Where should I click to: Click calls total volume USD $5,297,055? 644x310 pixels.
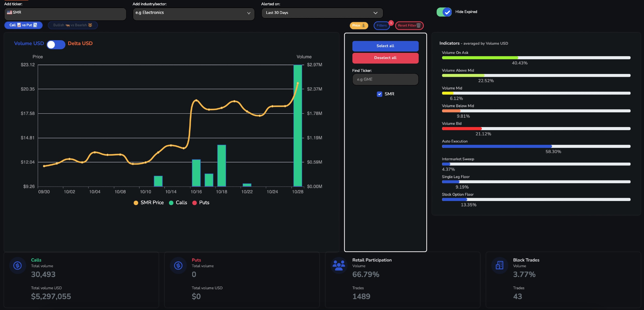click(51, 296)
